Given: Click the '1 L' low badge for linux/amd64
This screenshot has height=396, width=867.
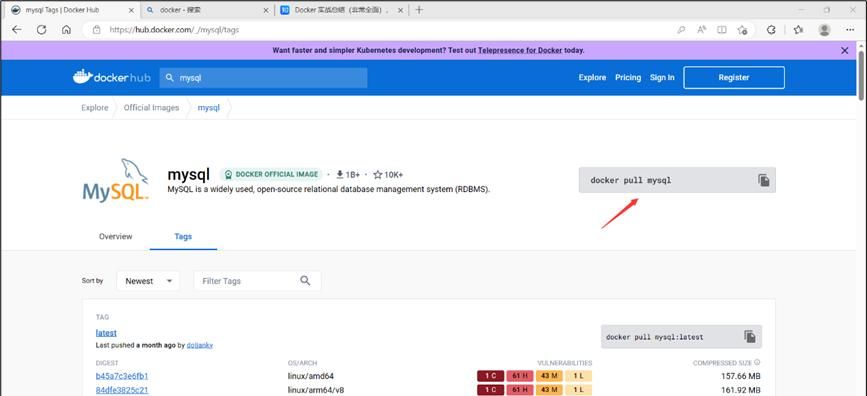Looking at the screenshot, I should 578,376.
